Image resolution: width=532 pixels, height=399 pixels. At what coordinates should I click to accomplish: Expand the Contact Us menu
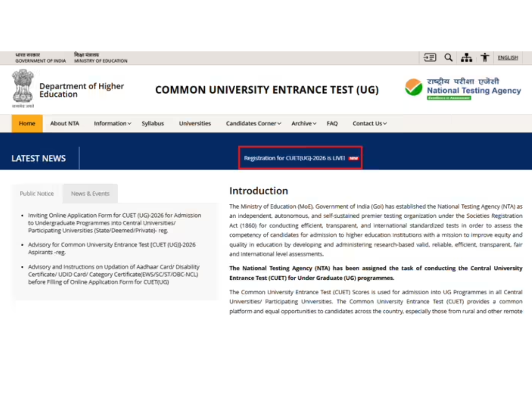coord(369,123)
